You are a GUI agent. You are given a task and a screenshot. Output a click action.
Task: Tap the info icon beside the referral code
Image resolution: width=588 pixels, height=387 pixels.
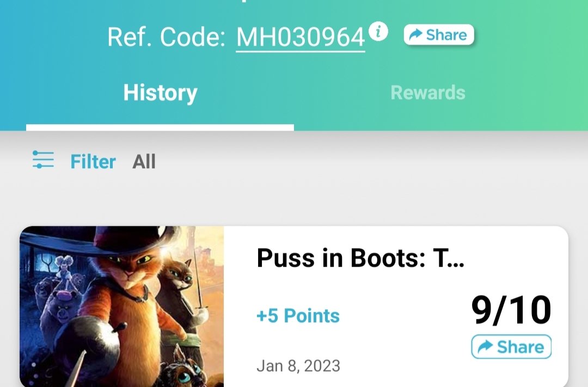point(378,32)
